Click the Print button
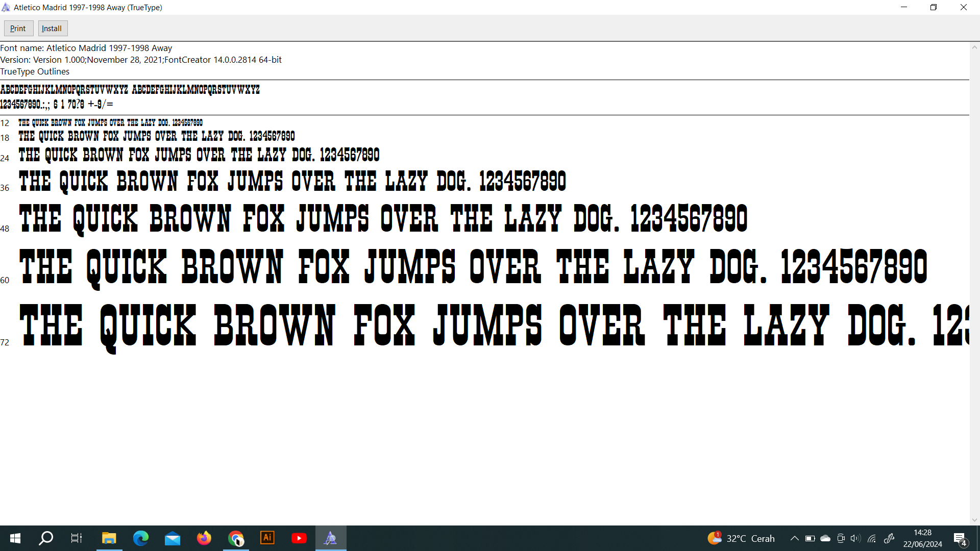 [18, 29]
